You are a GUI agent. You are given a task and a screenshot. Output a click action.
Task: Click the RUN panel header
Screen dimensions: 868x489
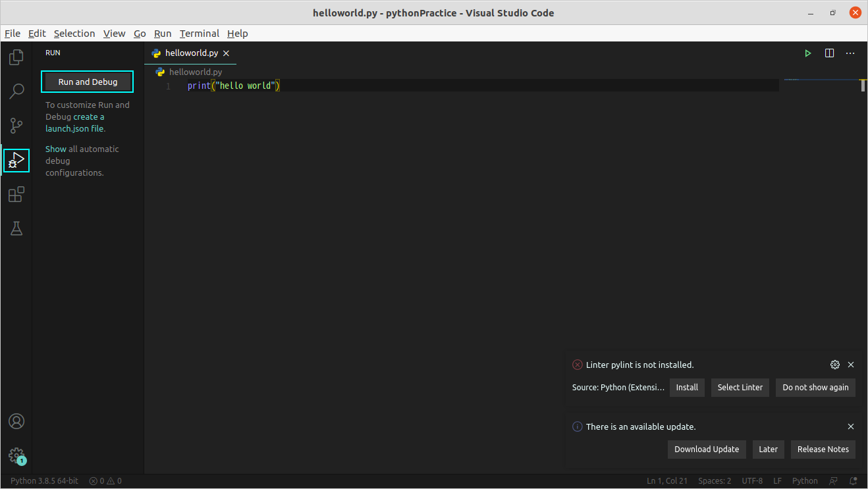(x=53, y=53)
